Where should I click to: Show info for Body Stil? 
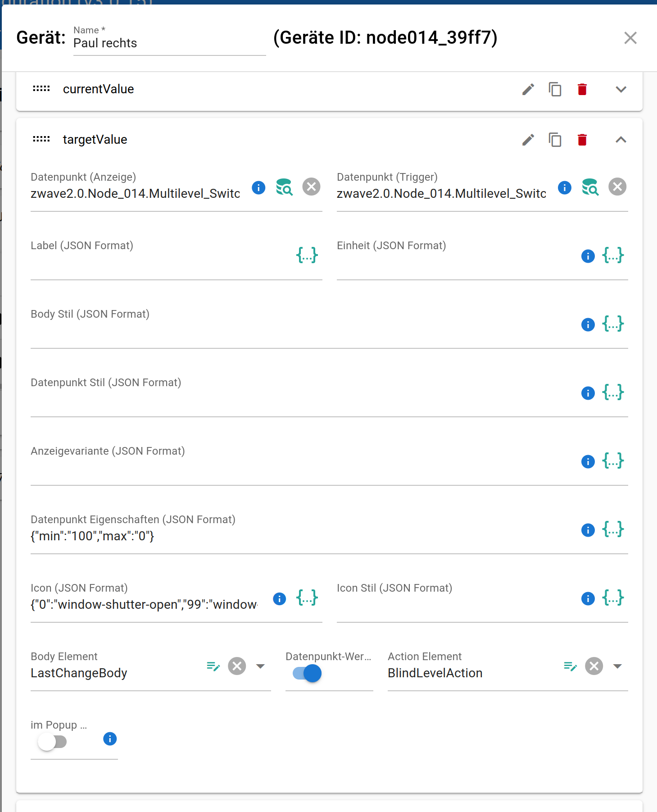point(588,324)
